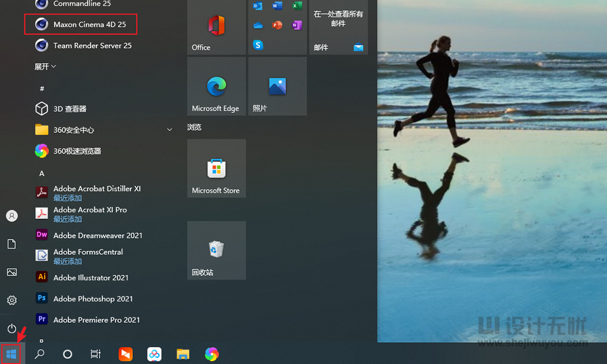The width and height of the screenshot is (607, 364).
Task: Open the 邮件 mail tile
Action: click(x=338, y=27)
